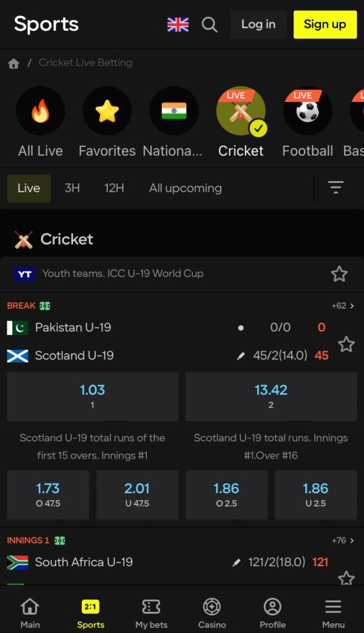Open the Casino section icon

coord(211,609)
